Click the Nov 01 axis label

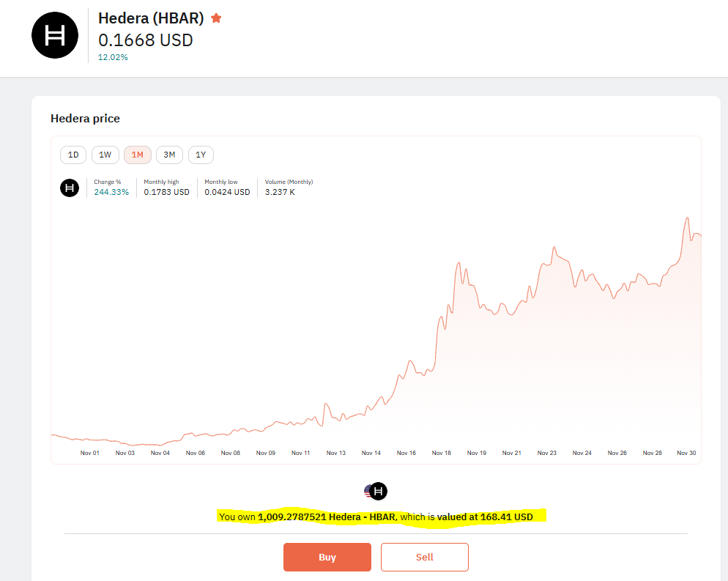[x=89, y=453]
